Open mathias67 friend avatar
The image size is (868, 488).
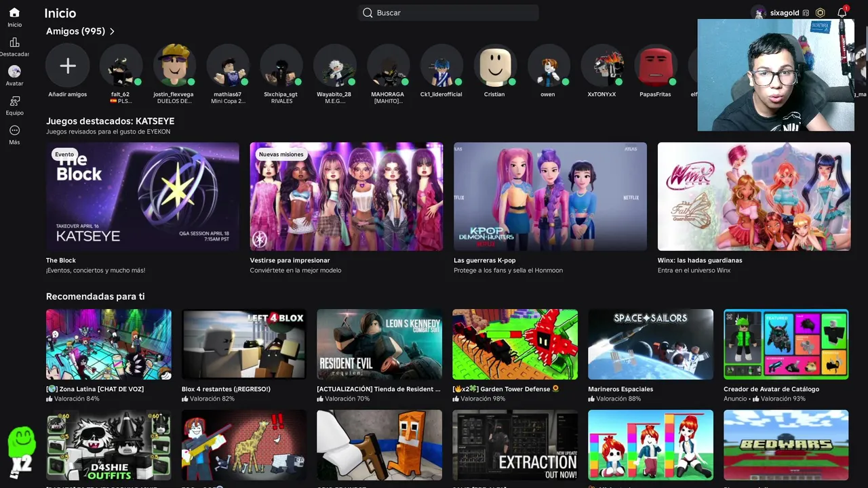click(x=228, y=66)
